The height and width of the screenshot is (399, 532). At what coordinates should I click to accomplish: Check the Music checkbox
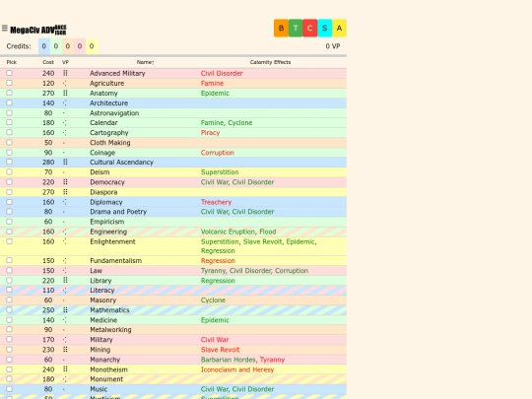pos(10,389)
